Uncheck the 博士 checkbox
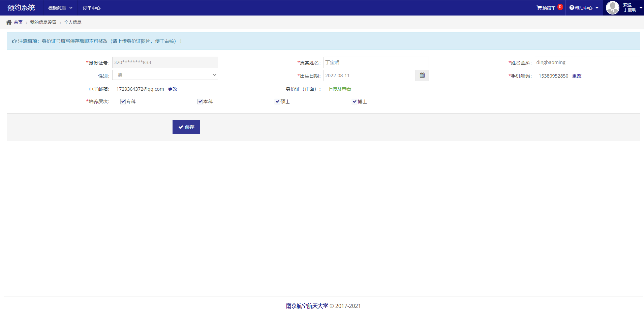Viewport: 644px width, 316px height. coord(355,102)
